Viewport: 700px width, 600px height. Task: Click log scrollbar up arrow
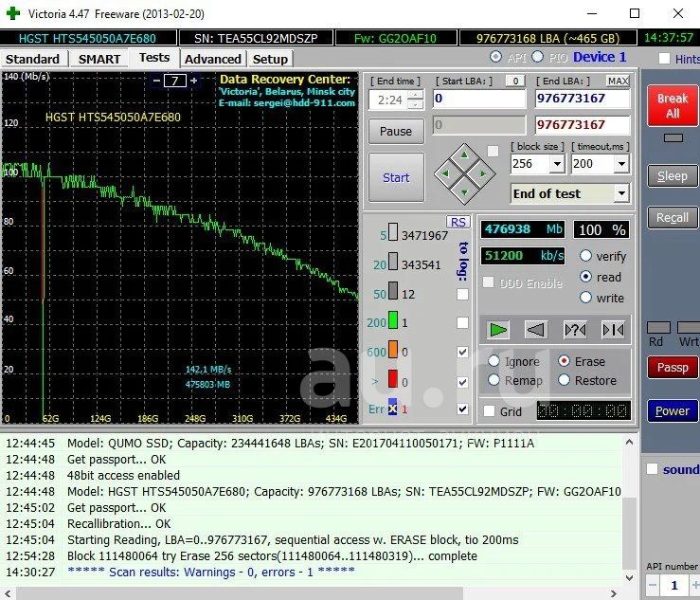(629, 443)
